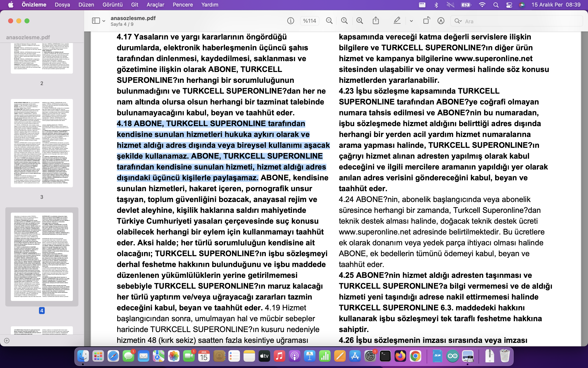
Task: Open battery status menu
Action: tap(466, 5)
